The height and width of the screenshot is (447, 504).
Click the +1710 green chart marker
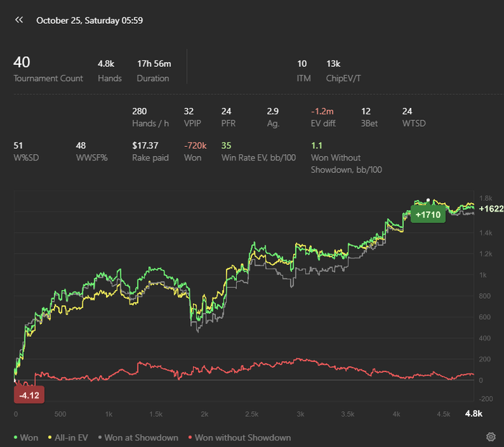[x=428, y=215]
